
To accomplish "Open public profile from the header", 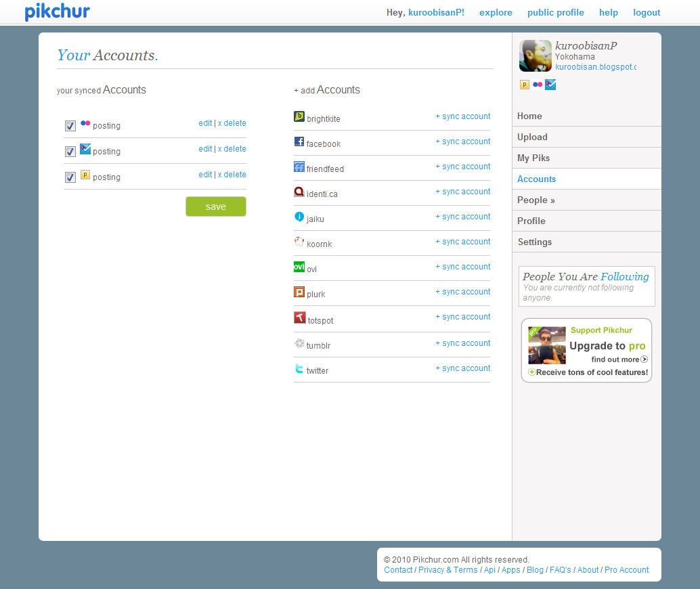I will click(x=556, y=12).
